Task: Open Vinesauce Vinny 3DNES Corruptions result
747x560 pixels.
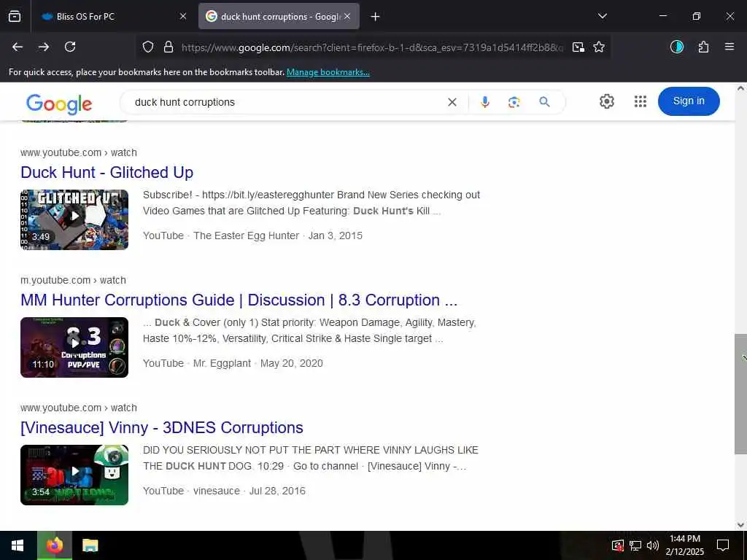Action: pyautogui.click(x=161, y=427)
